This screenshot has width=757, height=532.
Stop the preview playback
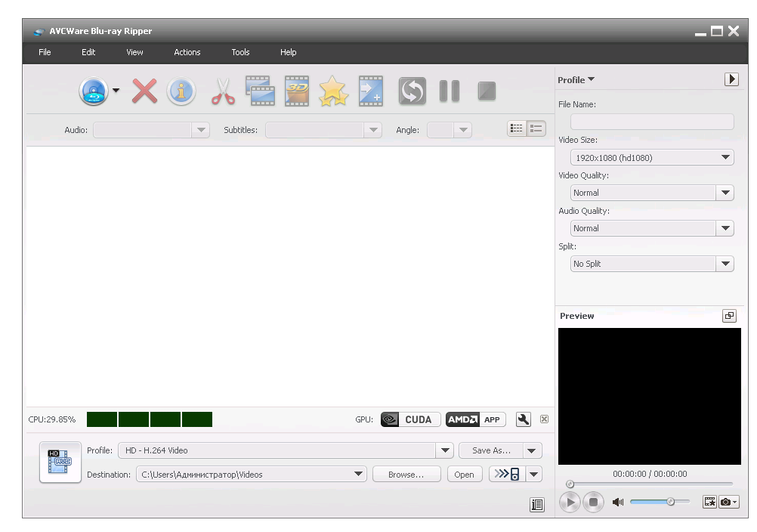(x=593, y=502)
